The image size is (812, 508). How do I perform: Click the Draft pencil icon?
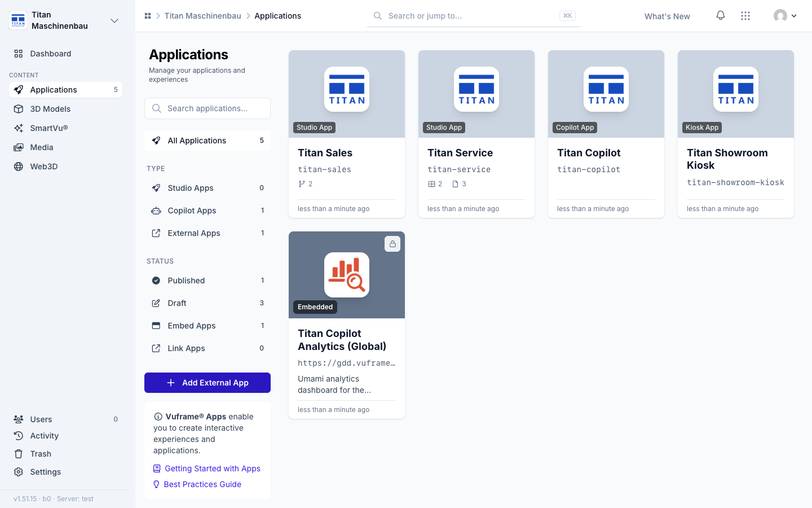[156, 303]
